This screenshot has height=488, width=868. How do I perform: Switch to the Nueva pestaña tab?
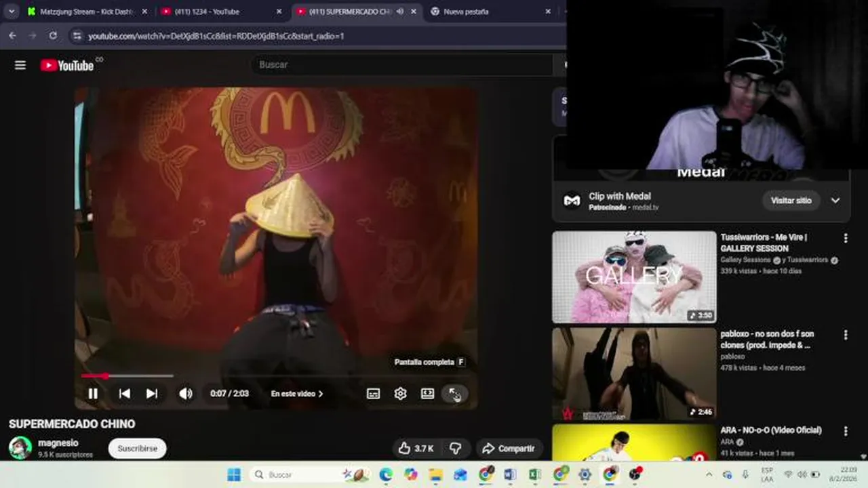point(490,12)
